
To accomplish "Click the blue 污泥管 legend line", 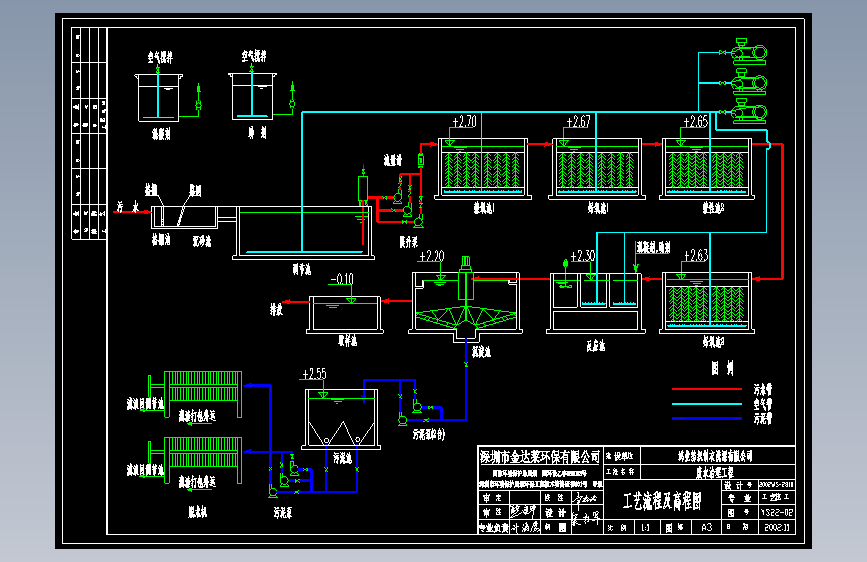I will coord(707,419).
